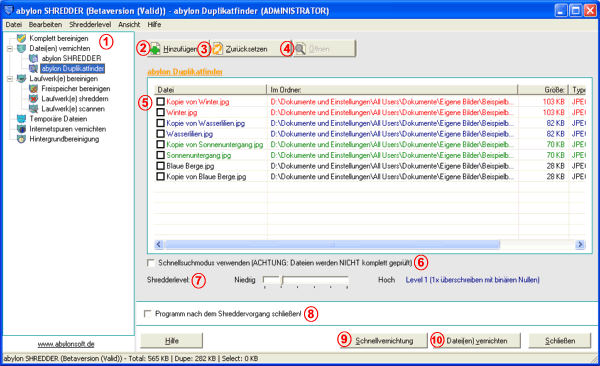This screenshot has height=366, width=600.
Task: Check the box for green Sonnenuntergang.jpg row
Action: click(x=161, y=155)
